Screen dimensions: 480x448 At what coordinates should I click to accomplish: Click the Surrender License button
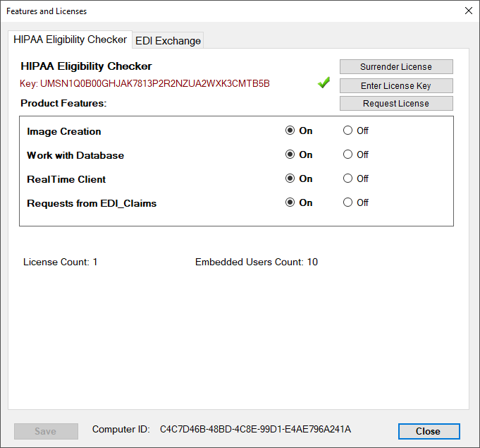(x=396, y=66)
